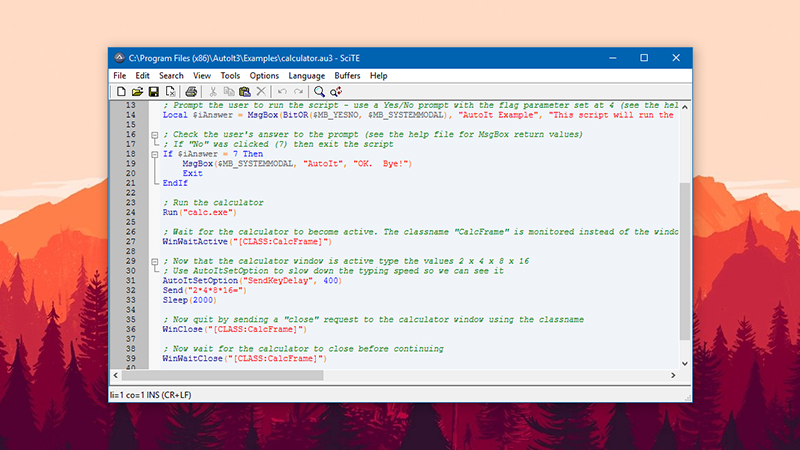Open the Buffers menu
The height and width of the screenshot is (450, 800).
(x=347, y=76)
